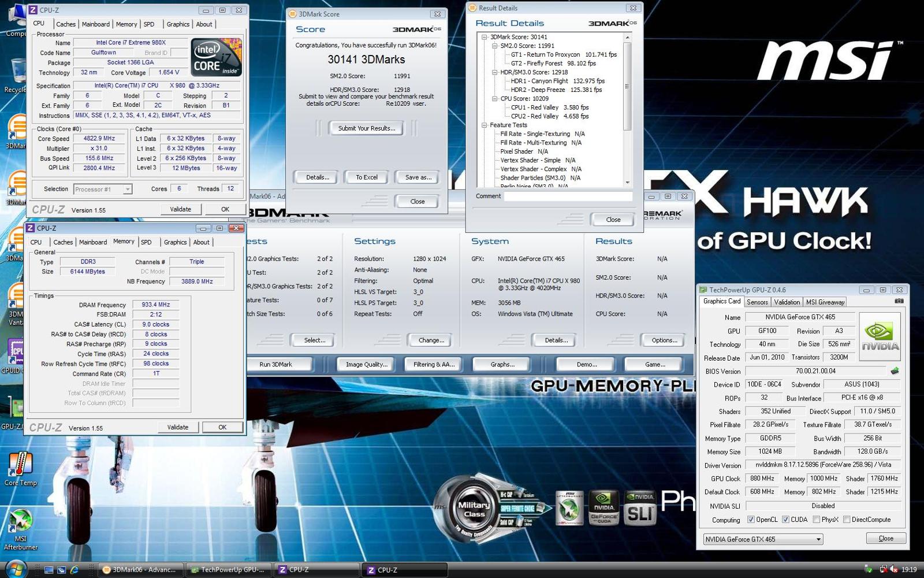
Task: Click the Graphs... button in 3DMark06
Action: pyautogui.click(x=502, y=364)
